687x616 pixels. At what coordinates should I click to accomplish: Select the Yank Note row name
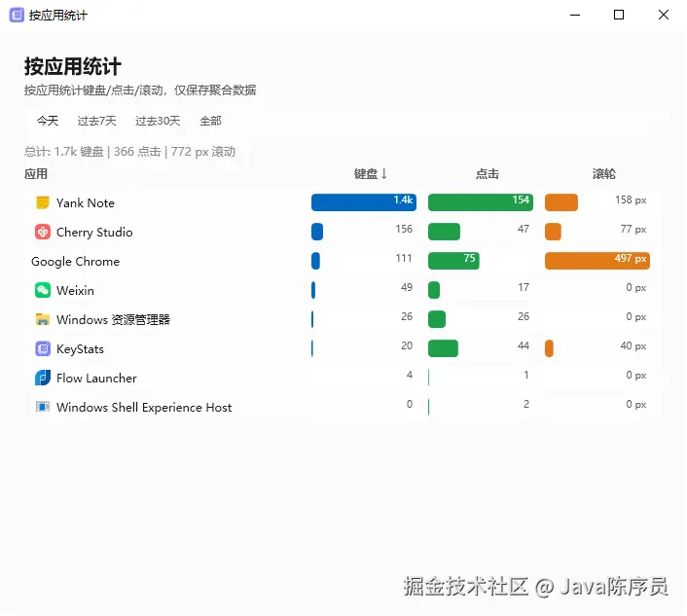pyautogui.click(x=86, y=203)
